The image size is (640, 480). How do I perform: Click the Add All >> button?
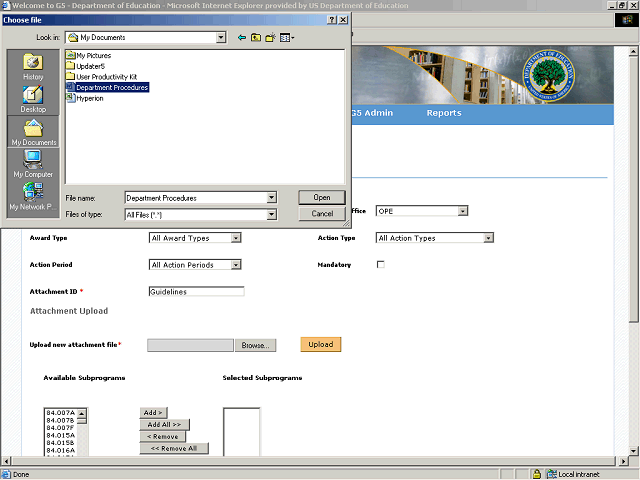(x=164, y=424)
